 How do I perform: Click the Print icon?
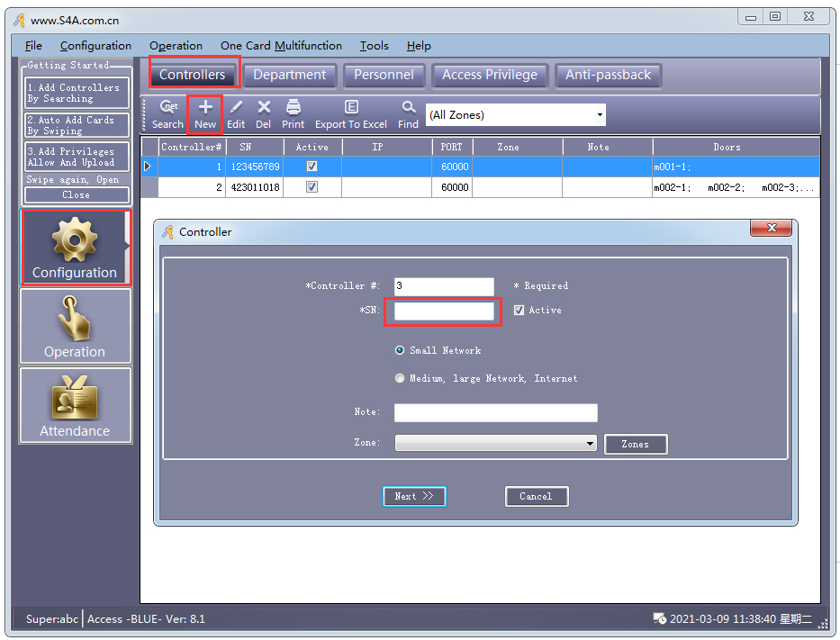[293, 113]
